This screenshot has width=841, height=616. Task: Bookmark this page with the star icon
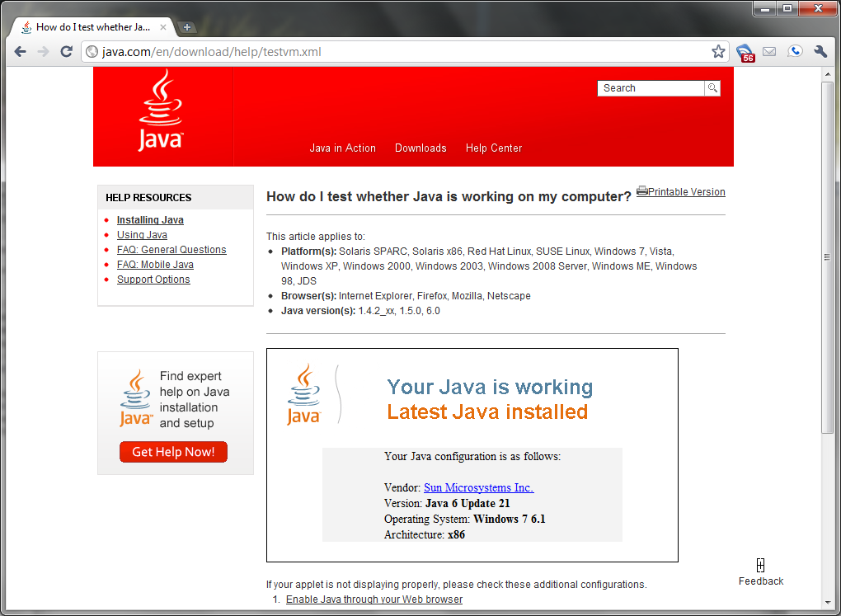click(718, 52)
